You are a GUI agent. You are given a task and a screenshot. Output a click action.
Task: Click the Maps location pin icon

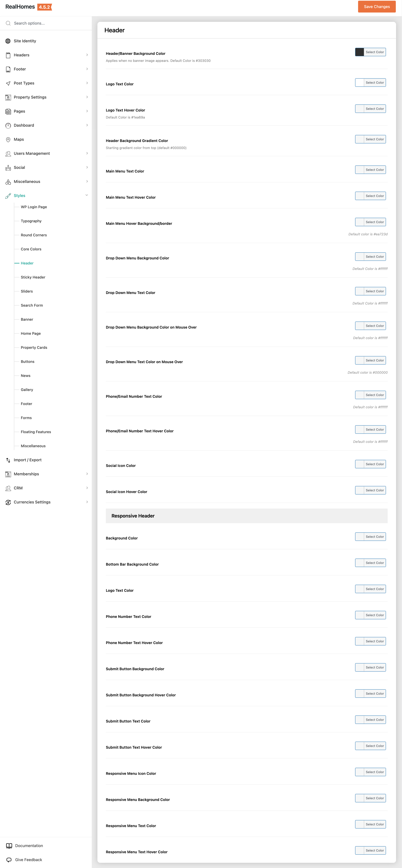[8, 139]
